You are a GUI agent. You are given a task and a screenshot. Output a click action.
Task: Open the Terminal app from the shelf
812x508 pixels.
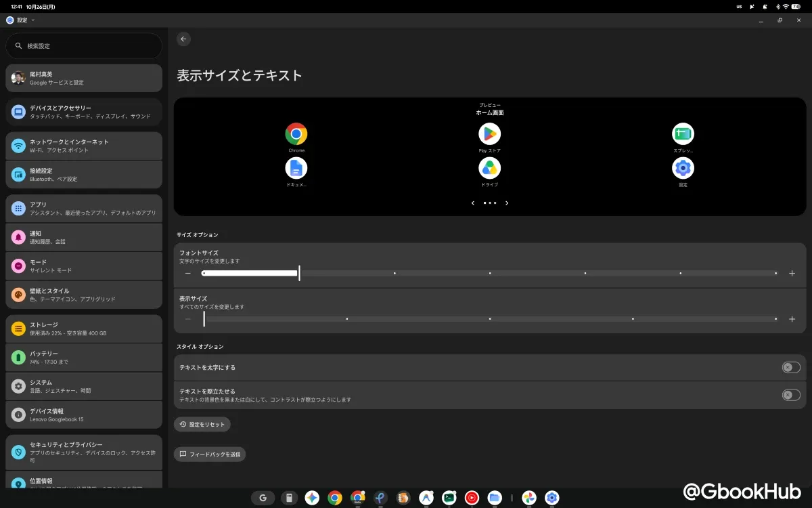tap(449, 498)
